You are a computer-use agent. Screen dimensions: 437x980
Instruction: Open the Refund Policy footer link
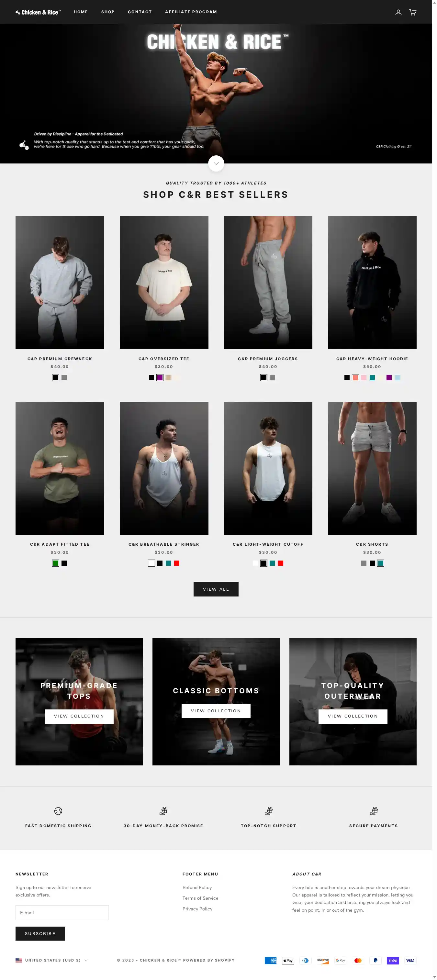[197, 887]
